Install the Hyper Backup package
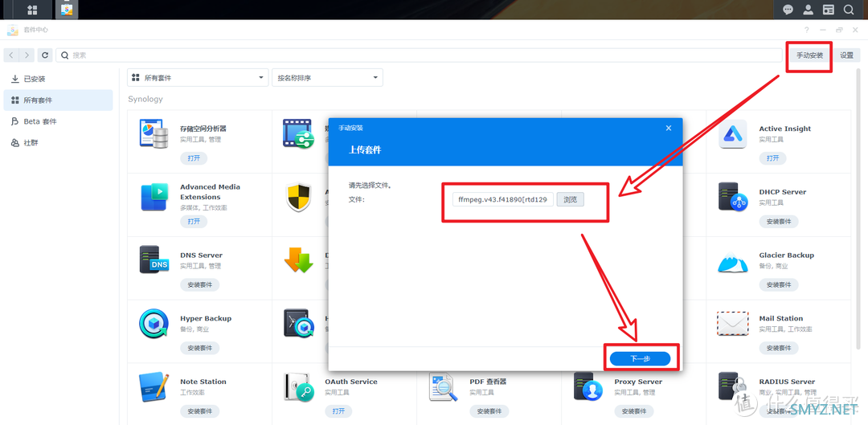This screenshot has width=868, height=425. click(x=200, y=348)
